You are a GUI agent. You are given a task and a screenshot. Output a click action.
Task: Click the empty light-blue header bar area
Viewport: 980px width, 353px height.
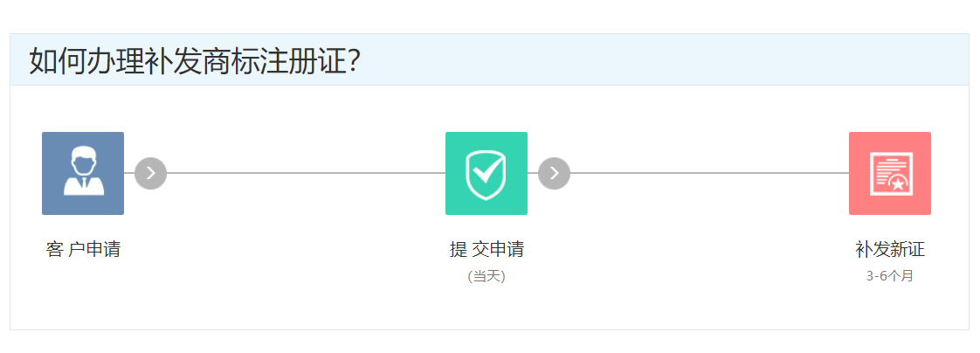[x=664, y=59]
